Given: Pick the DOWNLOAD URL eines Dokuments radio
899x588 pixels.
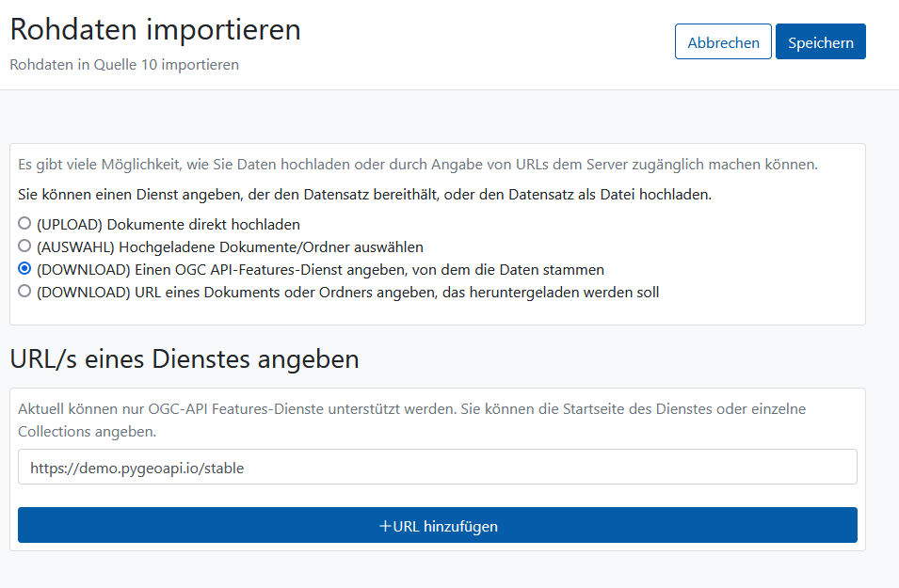Looking at the screenshot, I should [x=24, y=291].
